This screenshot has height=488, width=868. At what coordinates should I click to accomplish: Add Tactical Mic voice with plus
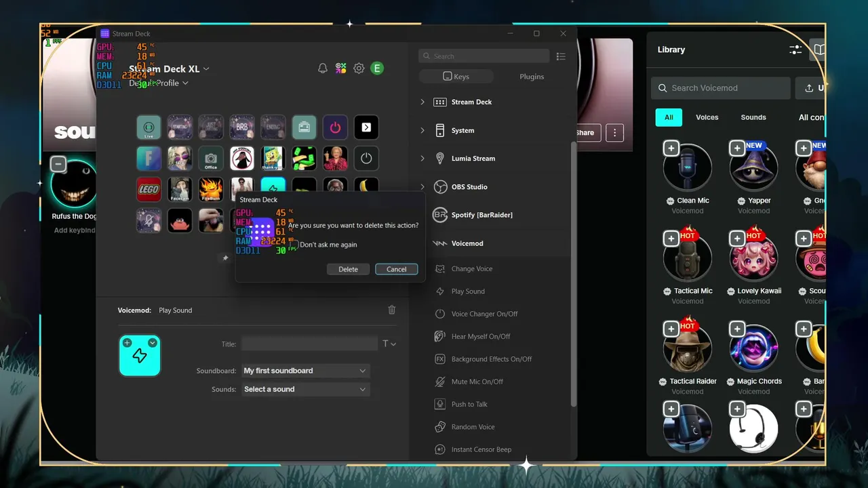click(671, 238)
